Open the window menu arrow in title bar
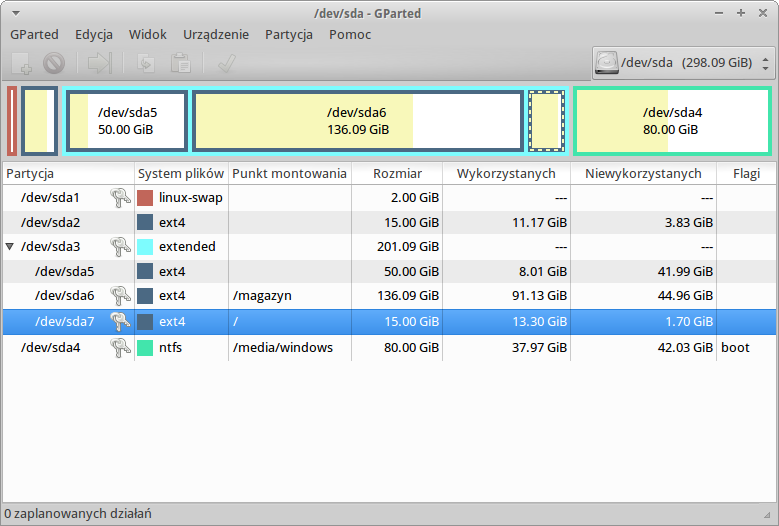The image size is (779, 526). [x=16, y=13]
